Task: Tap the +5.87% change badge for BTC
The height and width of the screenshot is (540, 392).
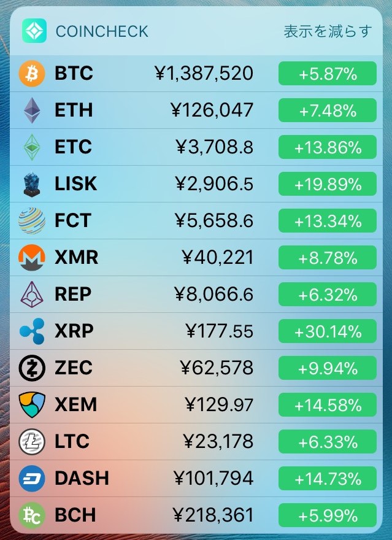Action: (328, 74)
